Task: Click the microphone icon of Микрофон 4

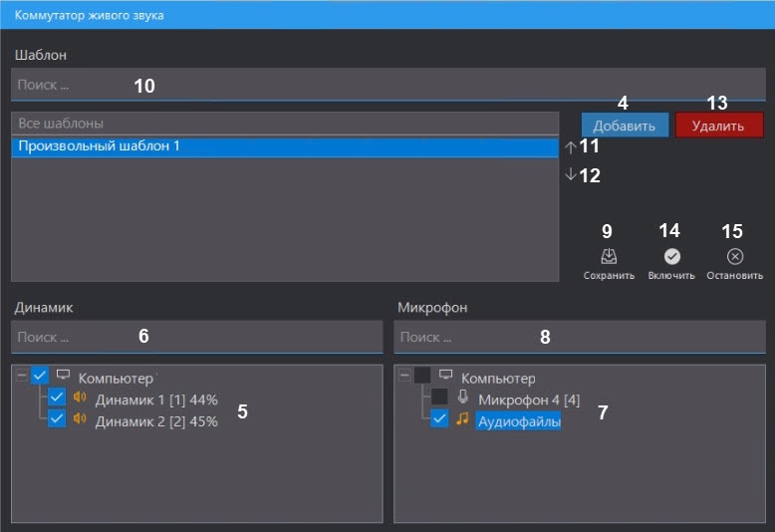Action: coord(463,398)
